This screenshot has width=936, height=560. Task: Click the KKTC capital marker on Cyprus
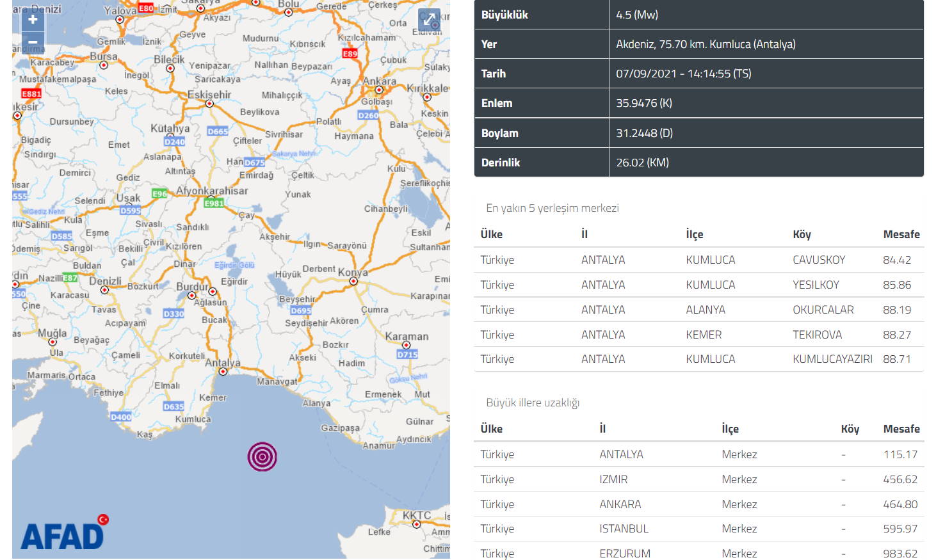(x=417, y=524)
